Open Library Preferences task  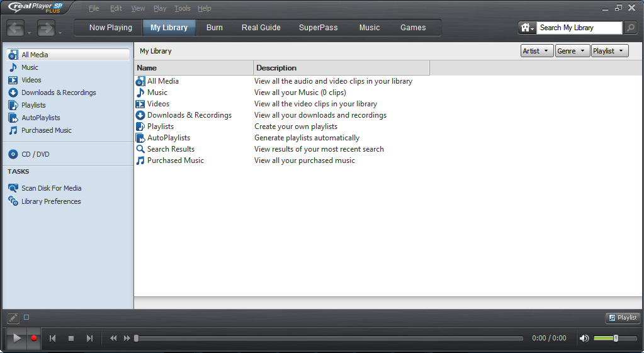pos(44,201)
